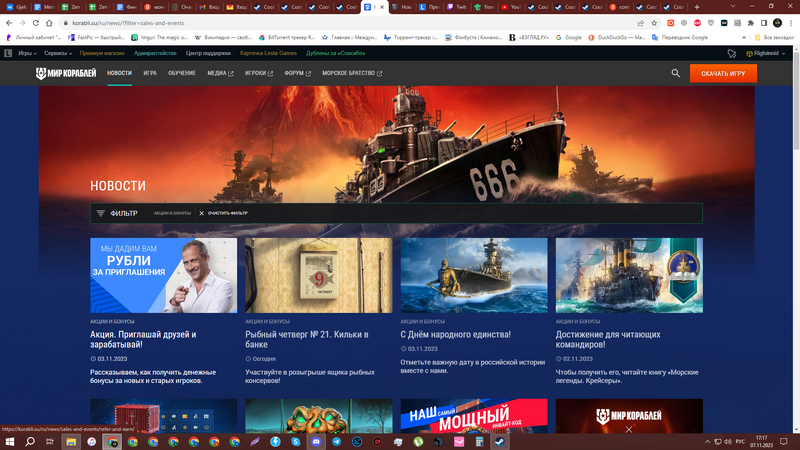Open the Дублоны за «Спасибо» link
Image resolution: width=800 pixels, height=450 pixels.
pos(336,53)
